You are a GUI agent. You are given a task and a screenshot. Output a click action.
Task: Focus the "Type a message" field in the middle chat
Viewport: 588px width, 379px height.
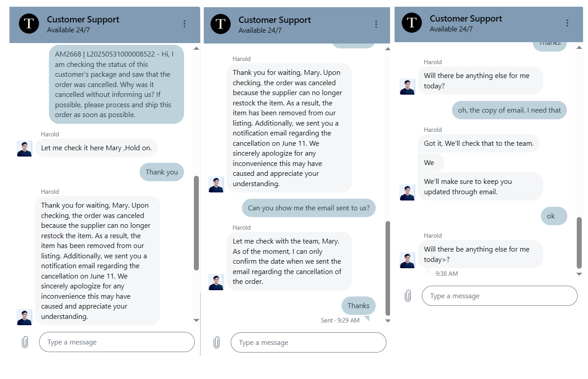pos(308,343)
